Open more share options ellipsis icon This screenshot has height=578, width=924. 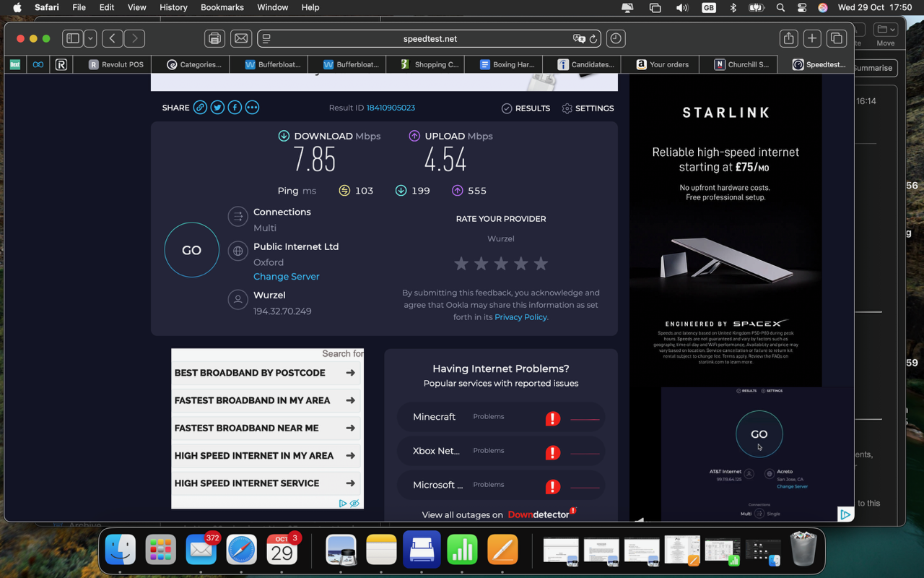252,108
